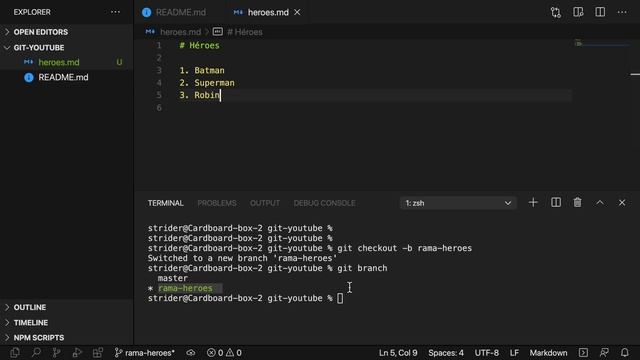The width and height of the screenshot is (640, 360).
Task: Expand the Outline section
Action: point(30,307)
